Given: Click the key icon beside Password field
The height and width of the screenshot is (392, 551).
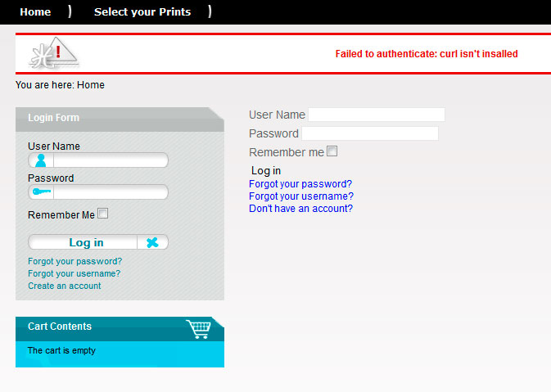Looking at the screenshot, I should point(42,191).
